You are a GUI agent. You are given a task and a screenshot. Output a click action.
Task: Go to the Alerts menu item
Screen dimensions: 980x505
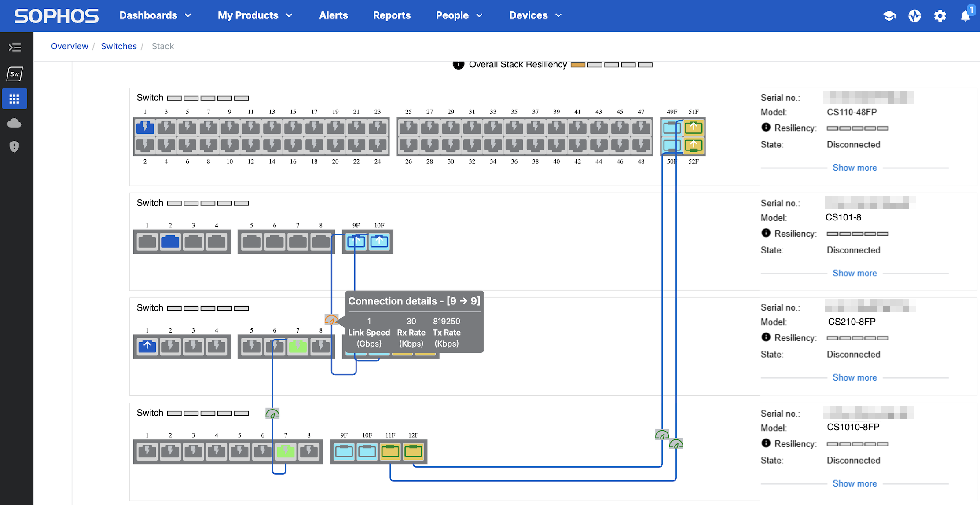click(x=333, y=15)
